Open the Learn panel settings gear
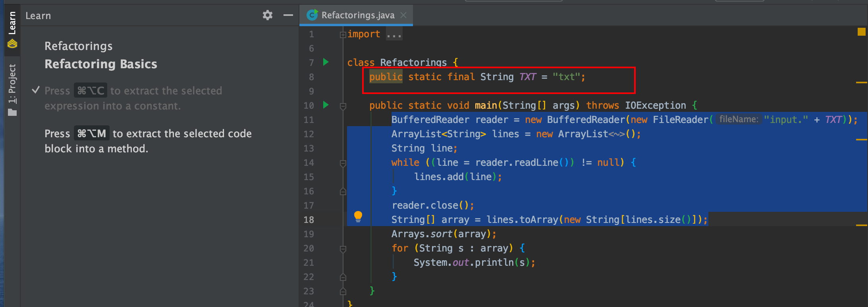 coord(268,15)
